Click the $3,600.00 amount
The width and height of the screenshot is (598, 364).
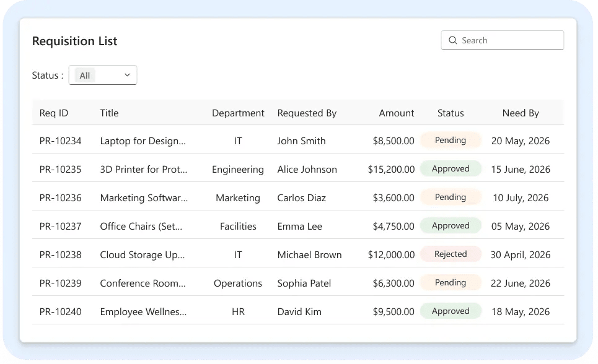pyautogui.click(x=394, y=198)
